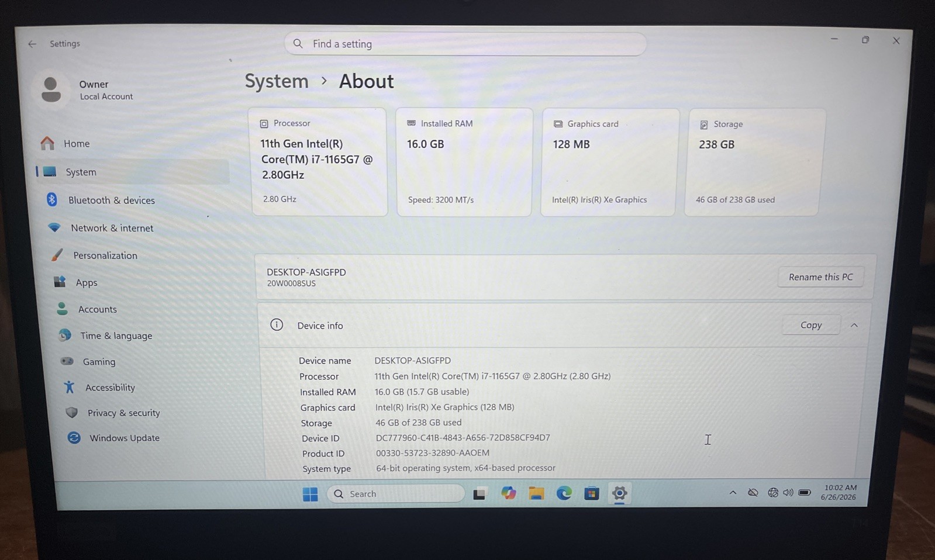Open volume control from the tray

coord(788,493)
